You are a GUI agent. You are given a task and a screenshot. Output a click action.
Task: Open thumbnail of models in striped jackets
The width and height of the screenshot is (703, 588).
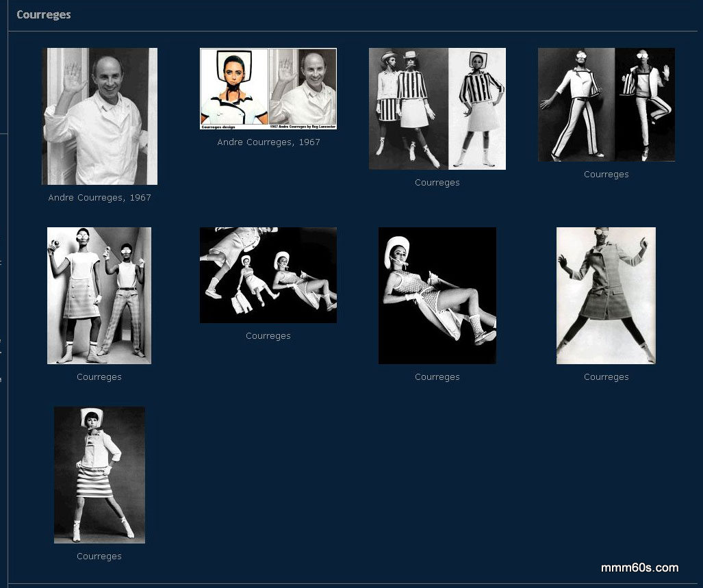pos(437,109)
